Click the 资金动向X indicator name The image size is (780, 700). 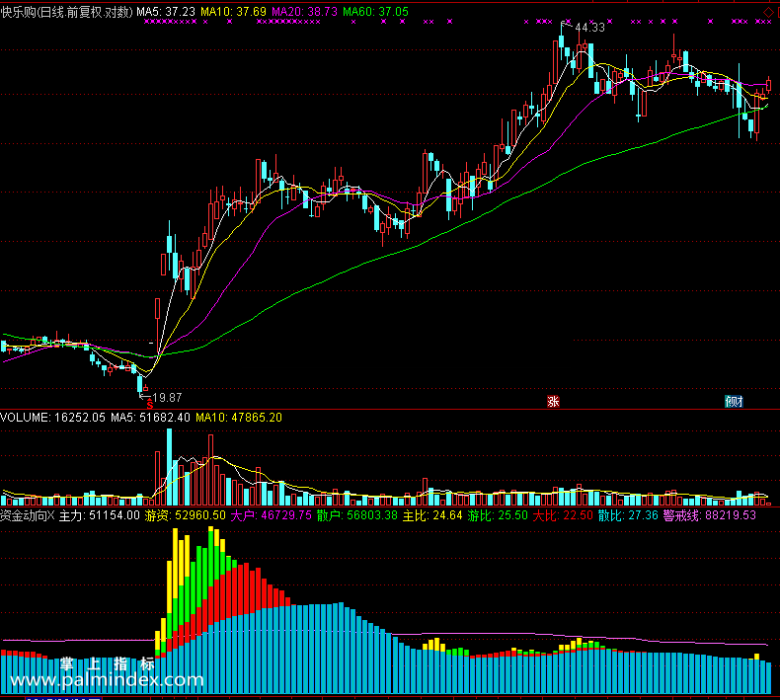pos(28,515)
